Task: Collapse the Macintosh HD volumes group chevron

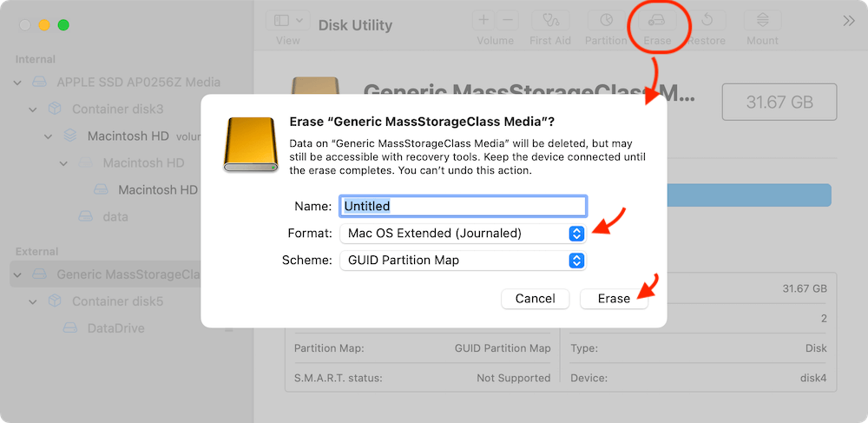Action: 49,136
